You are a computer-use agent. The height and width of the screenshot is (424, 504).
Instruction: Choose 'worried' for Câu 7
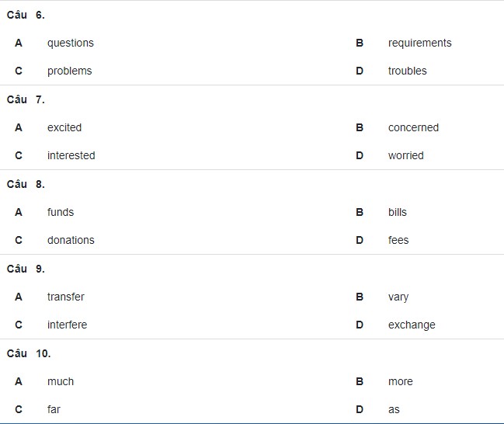click(405, 155)
